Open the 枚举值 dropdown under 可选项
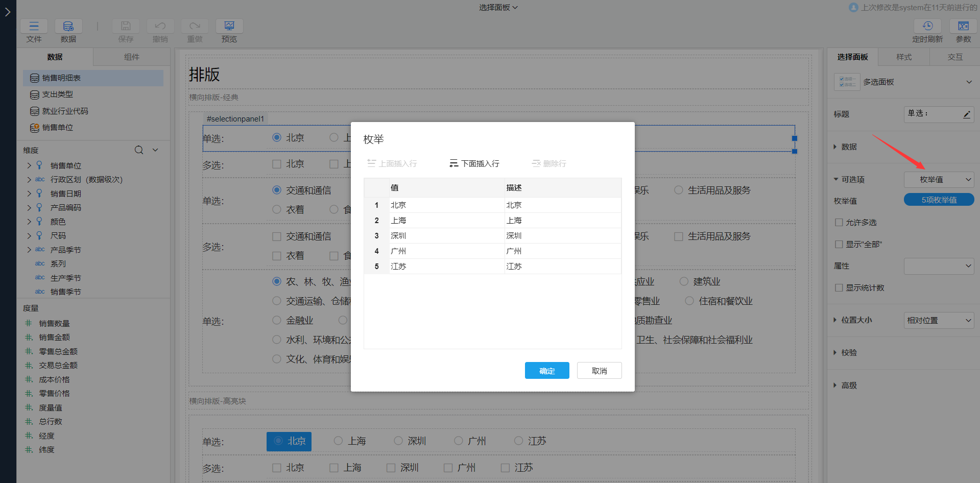The image size is (980, 483). (x=939, y=179)
